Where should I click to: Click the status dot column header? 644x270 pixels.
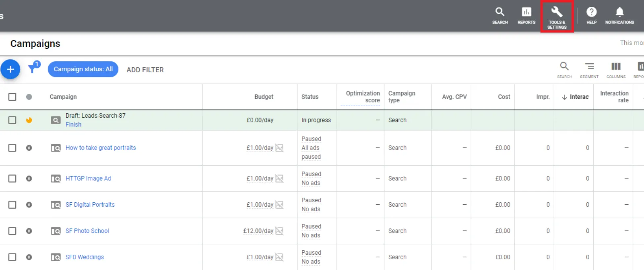point(29,97)
